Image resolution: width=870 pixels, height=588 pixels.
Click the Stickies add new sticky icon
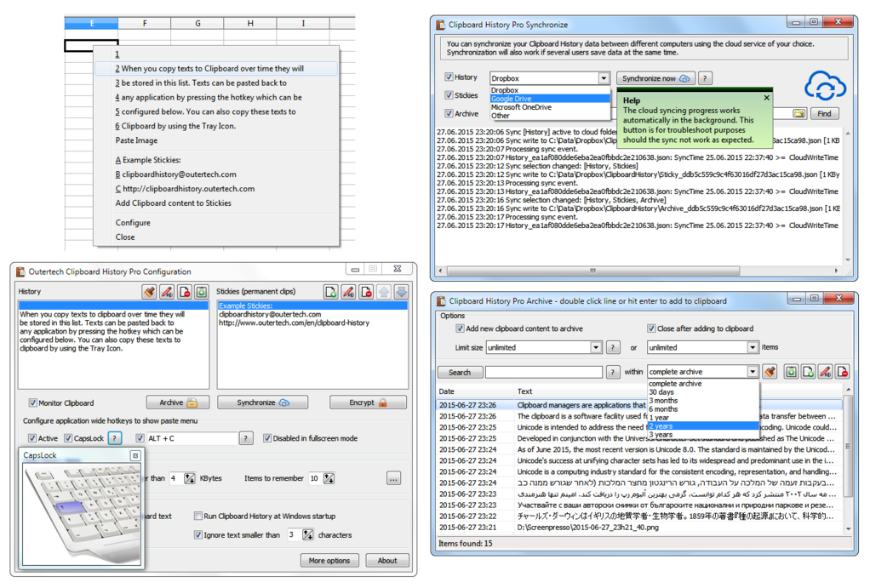point(330,292)
